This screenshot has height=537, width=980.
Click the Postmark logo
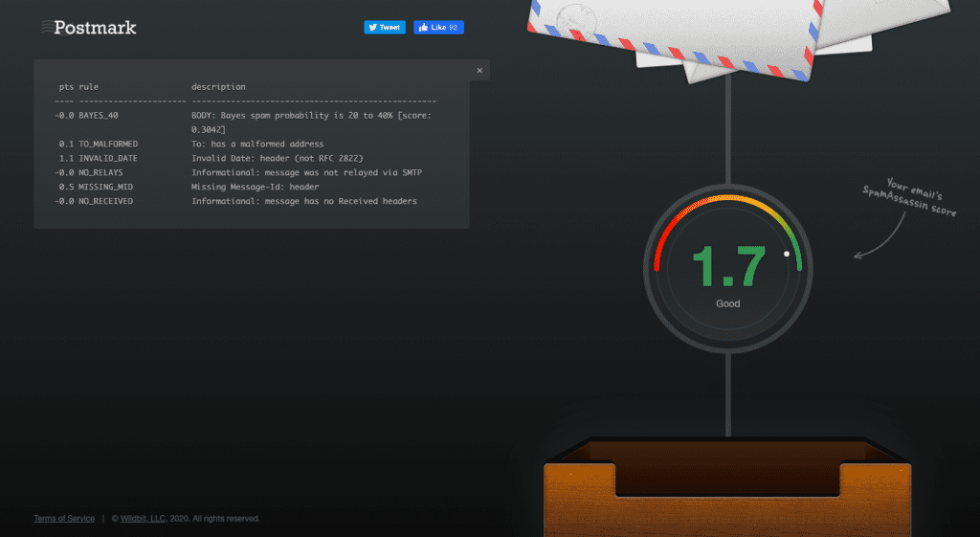[89, 28]
